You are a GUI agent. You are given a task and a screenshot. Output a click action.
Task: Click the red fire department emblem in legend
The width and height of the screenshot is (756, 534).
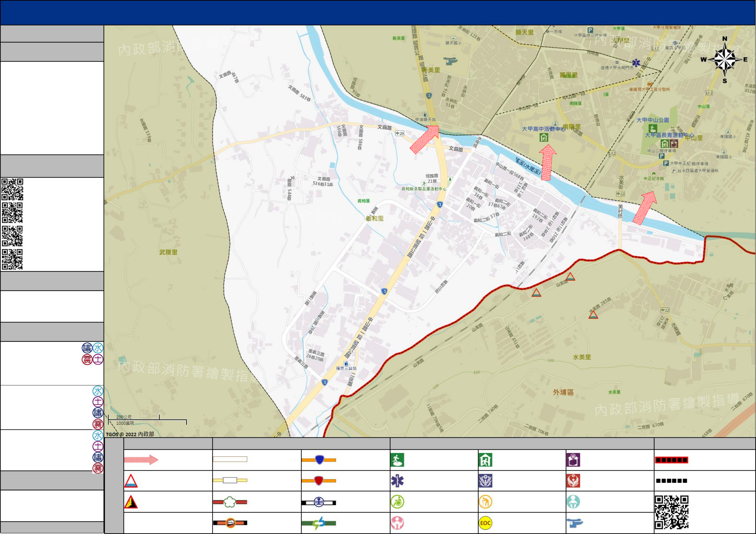point(573,481)
